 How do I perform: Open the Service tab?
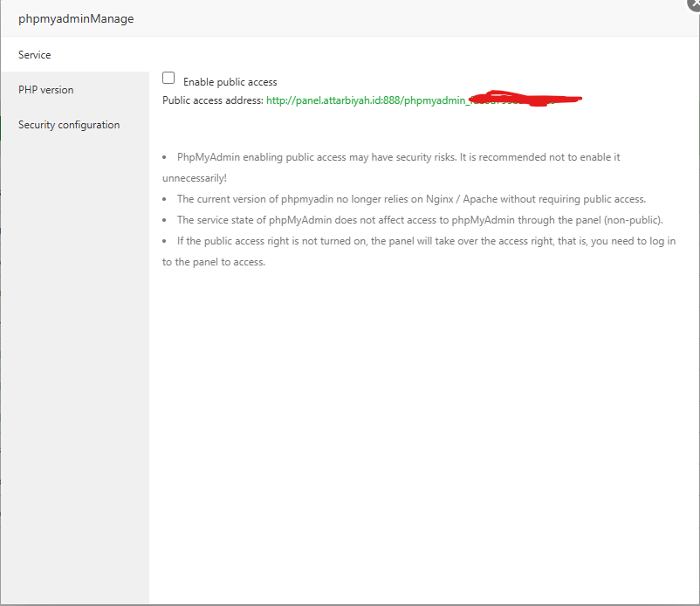[75, 54]
